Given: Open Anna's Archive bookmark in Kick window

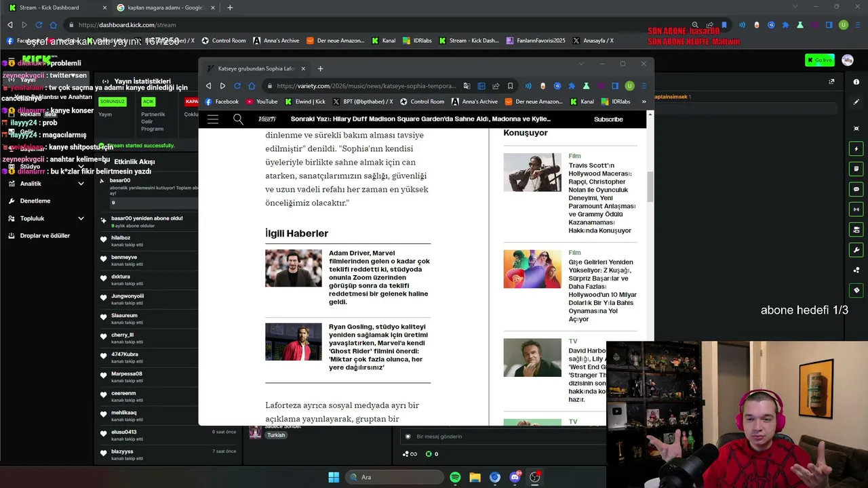Looking at the screenshot, I should tap(276, 41).
